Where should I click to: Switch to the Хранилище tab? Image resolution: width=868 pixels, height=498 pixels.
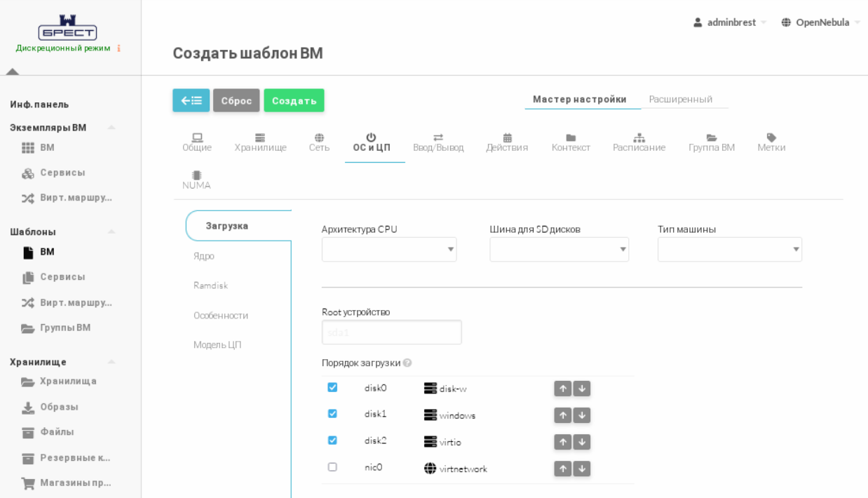(260, 142)
